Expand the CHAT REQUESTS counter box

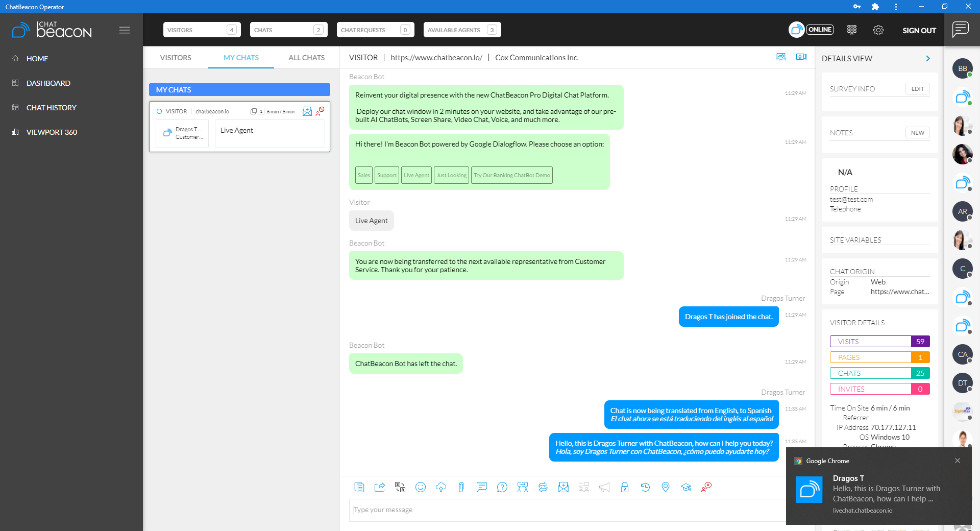point(375,30)
